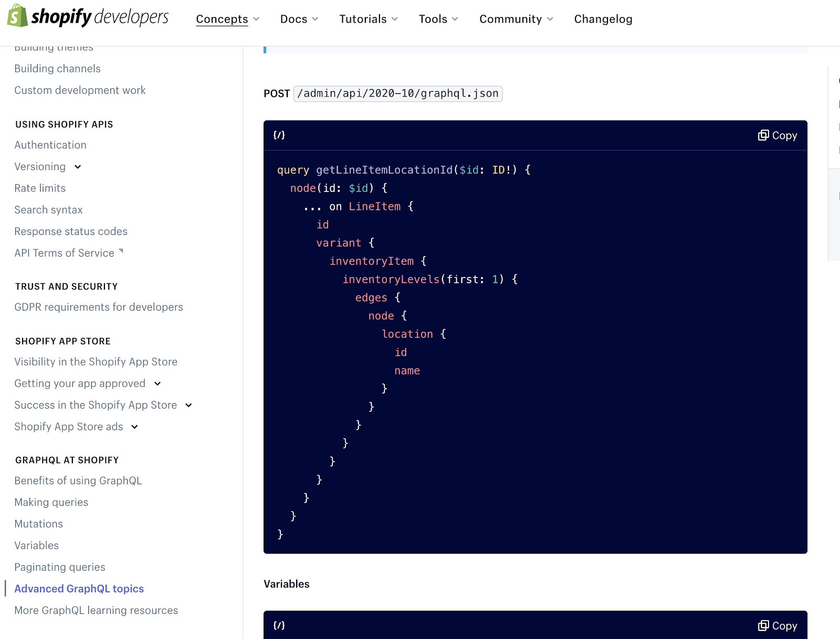Viewport: 840px width, 639px height.
Task: Expand the Versioning section chevron
Action: click(x=78, y=167)
